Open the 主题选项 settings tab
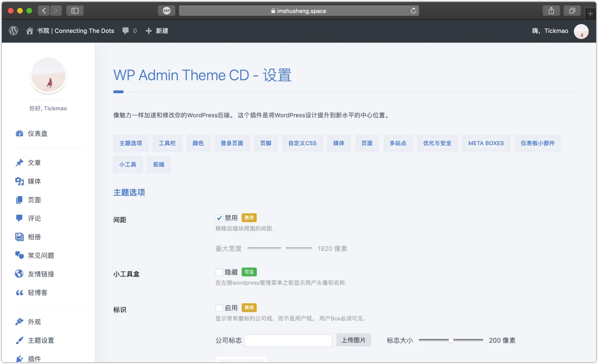This screenshot has width=598, height=364. 130,143
